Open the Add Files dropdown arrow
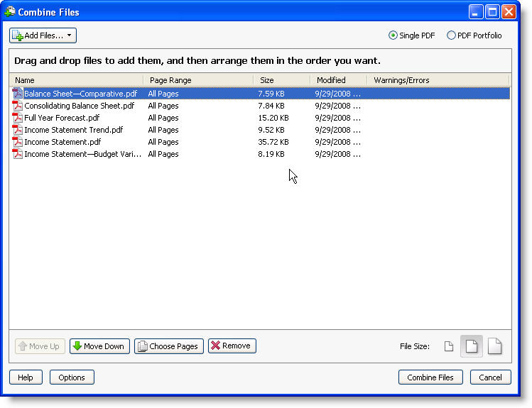The width and height of the screenshot is (532, 408). pyautogui.click(x=69, y=35)
